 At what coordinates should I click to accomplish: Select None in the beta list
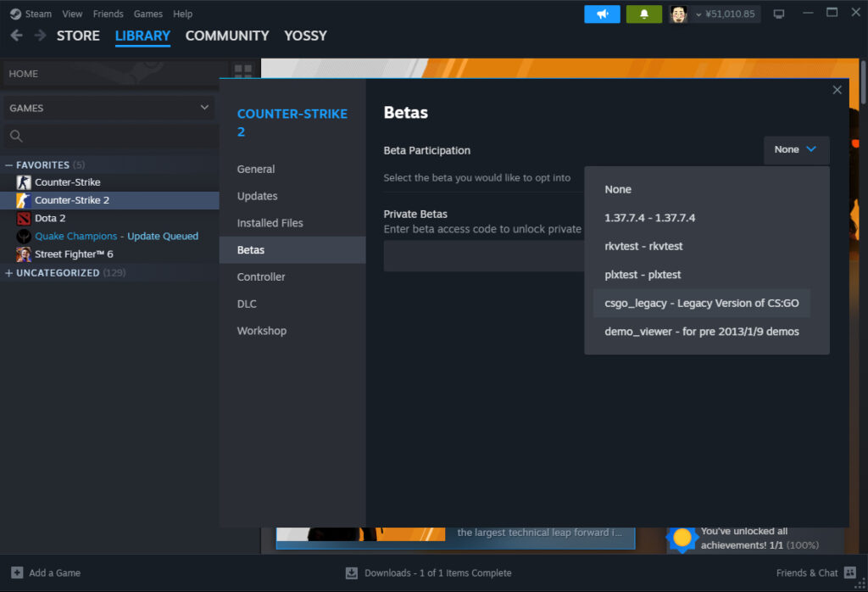701,189
